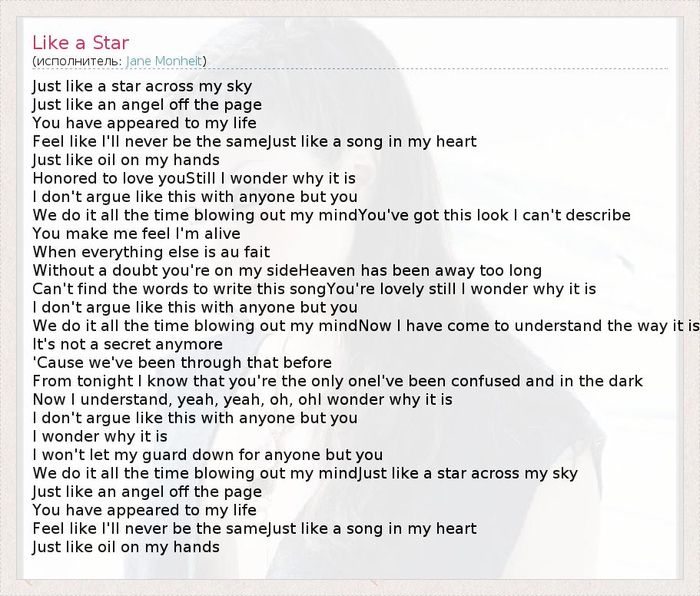Click the last lyric line at the bottom
This screenshot has width=700, height=596.
pyautogui.click(x=126, y=547)
